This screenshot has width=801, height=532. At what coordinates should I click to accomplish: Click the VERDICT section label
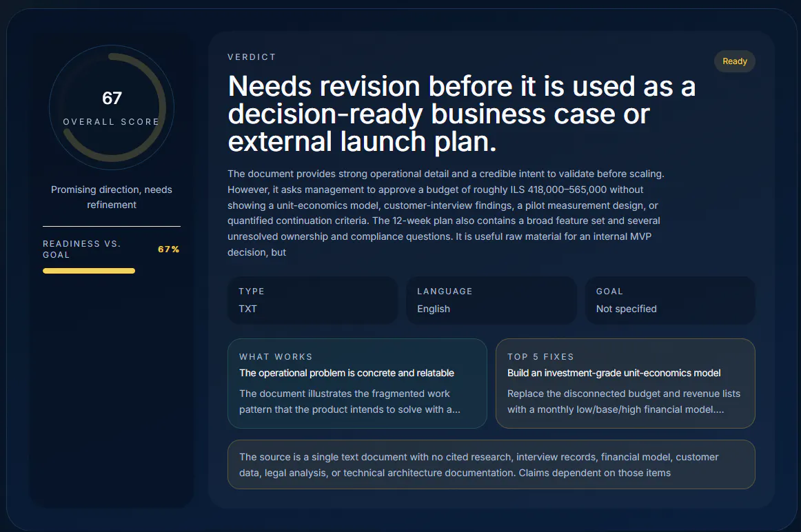(x=252, y=57)
